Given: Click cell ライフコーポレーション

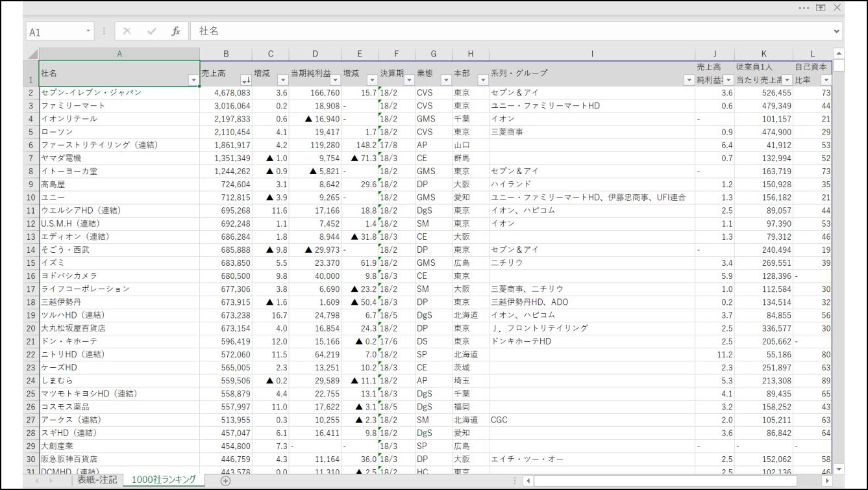Looking at the screenshot, I should pyautogui.click(x=119, y=289).
